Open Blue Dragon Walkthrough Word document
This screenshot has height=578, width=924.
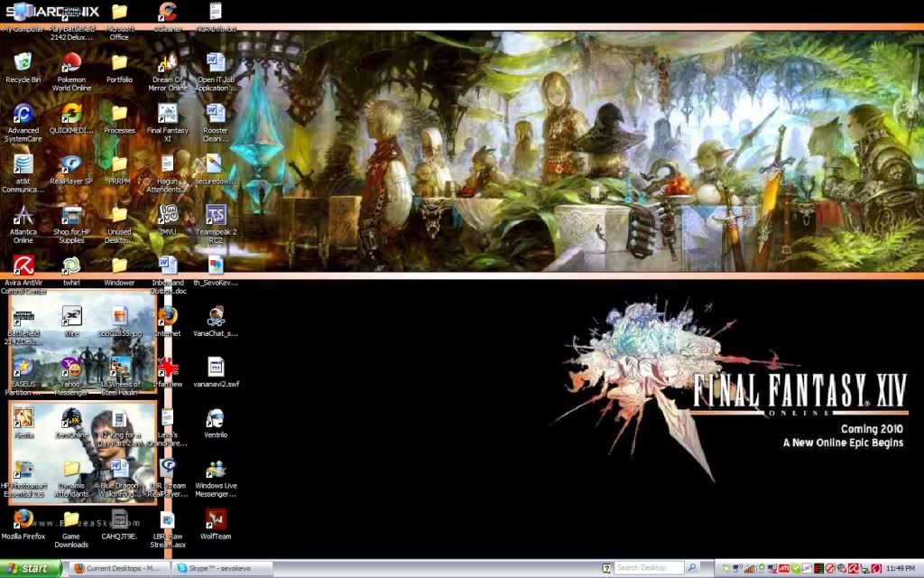119,469
